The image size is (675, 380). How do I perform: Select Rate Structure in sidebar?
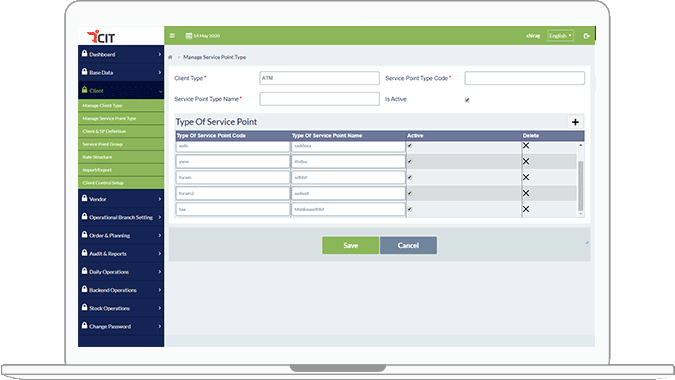click(x=121, y=157)
